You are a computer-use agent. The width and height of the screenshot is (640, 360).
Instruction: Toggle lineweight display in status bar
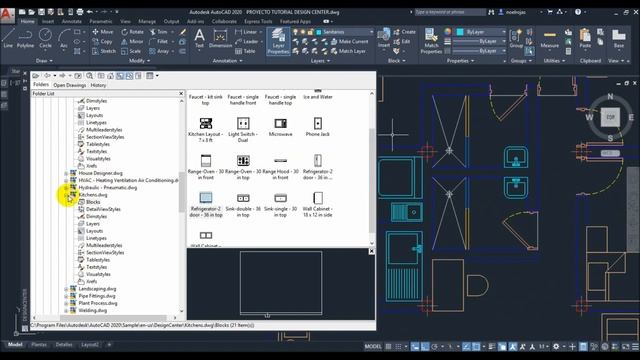click(492, 347)
